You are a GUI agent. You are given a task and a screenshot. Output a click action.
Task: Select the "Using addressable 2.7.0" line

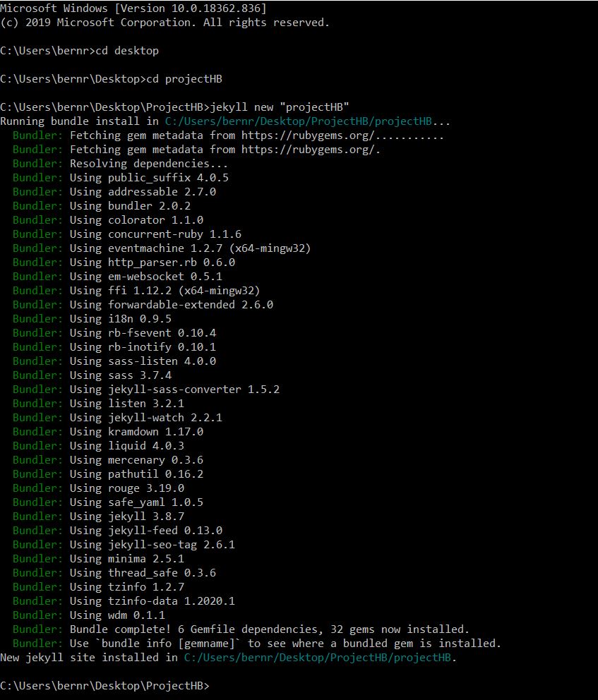114,192
